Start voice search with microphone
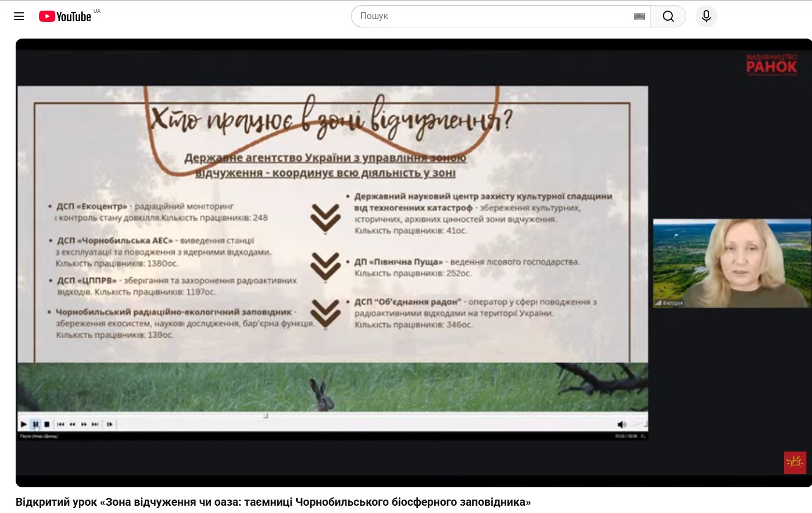 coord(706,16)
